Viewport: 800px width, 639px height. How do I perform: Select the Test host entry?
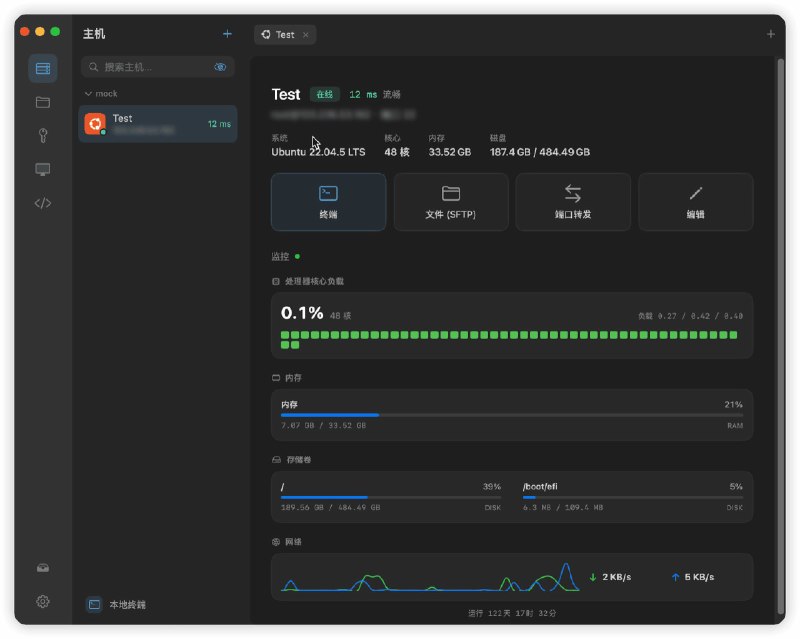158,124
